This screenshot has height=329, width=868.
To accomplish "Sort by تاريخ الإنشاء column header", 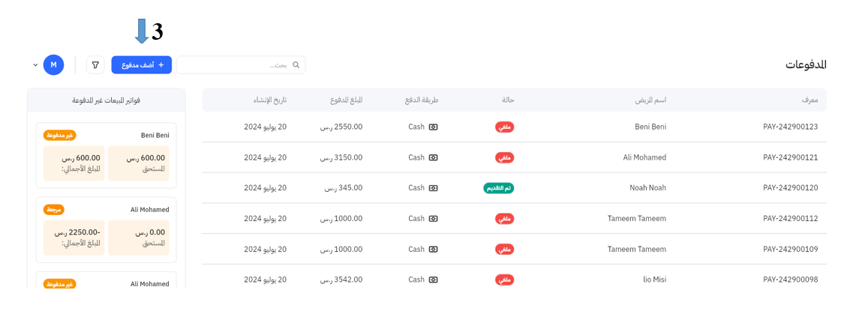I will coord(270,100).
